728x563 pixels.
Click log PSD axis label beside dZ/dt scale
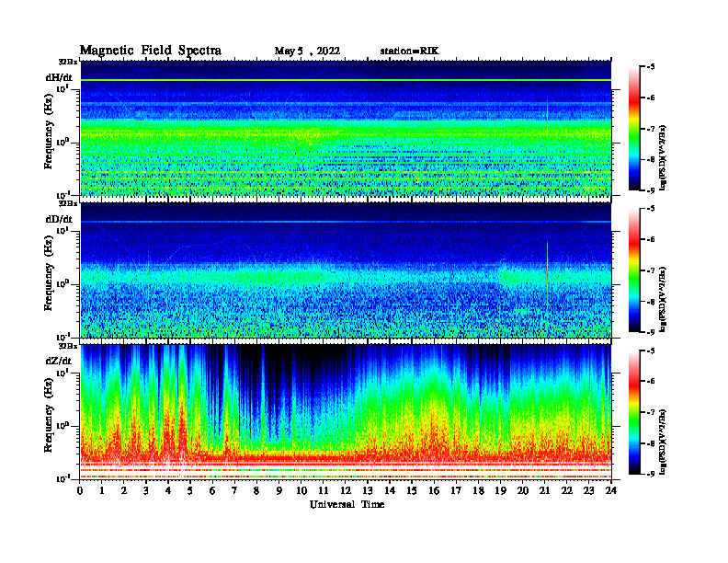[x=663, y=441]
